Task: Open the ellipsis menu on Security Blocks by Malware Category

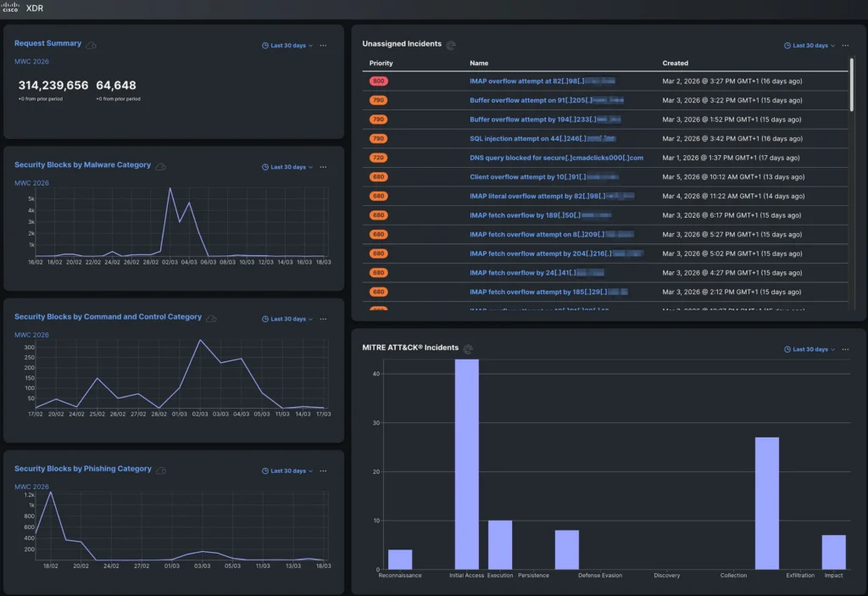Action: 322,166
